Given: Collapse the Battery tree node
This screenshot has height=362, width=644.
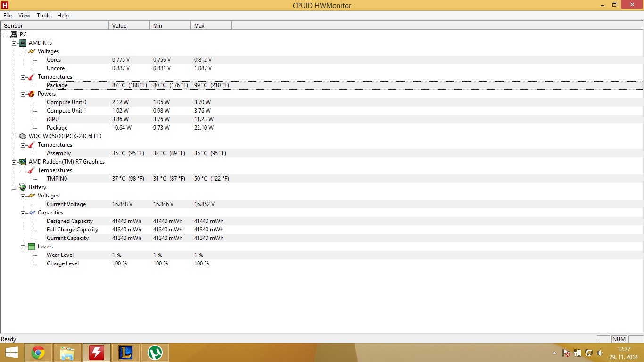Looking at the screenshot, I should (14, 187).
